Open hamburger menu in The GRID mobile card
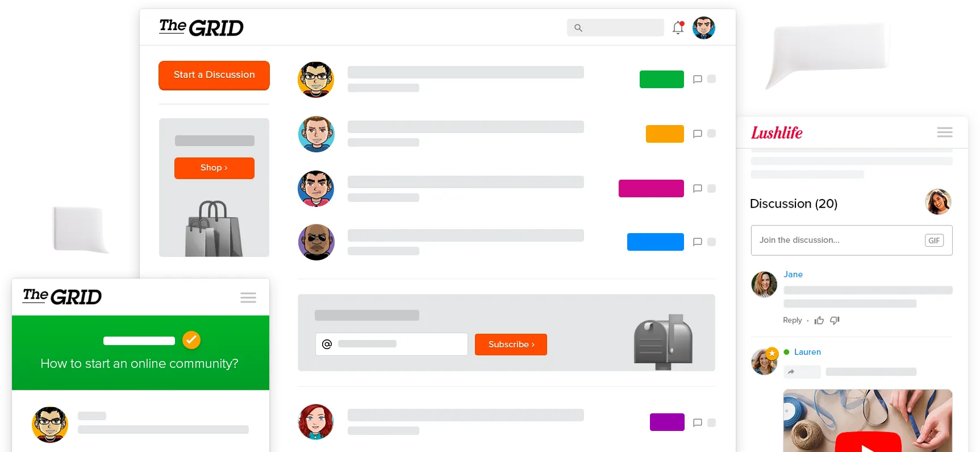This screenshot has width=980, height=452. pyautogui.click(x=248, y=297)
